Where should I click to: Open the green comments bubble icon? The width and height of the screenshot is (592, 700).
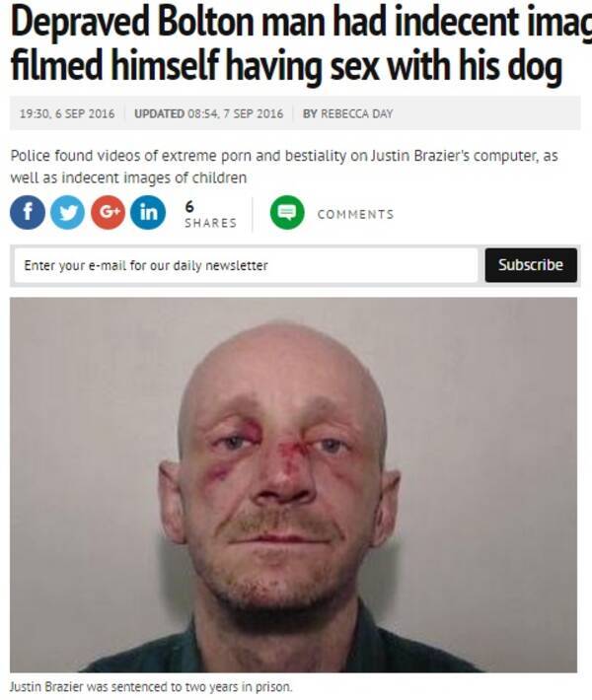tap(287, 213)
